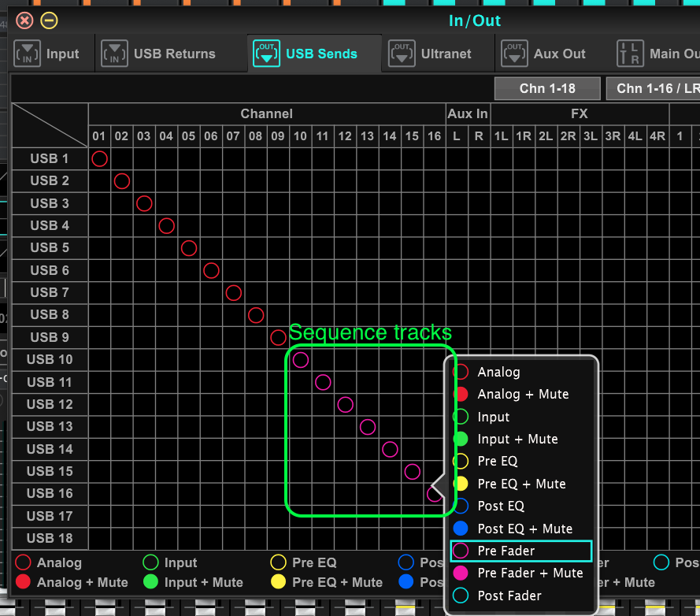
Task: Toggle USB 16 routing at channel 16
Action: point(434,494)
